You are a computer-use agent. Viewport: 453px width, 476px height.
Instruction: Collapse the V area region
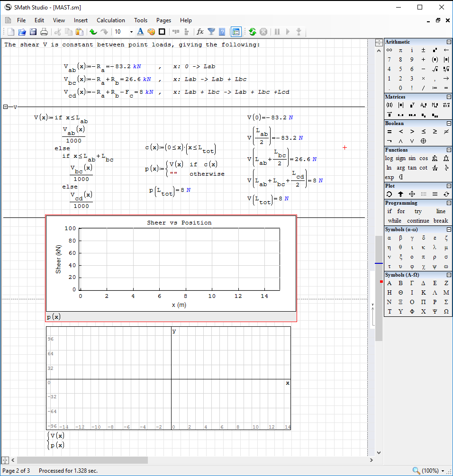pyautogui.click(x=6, y=107)
